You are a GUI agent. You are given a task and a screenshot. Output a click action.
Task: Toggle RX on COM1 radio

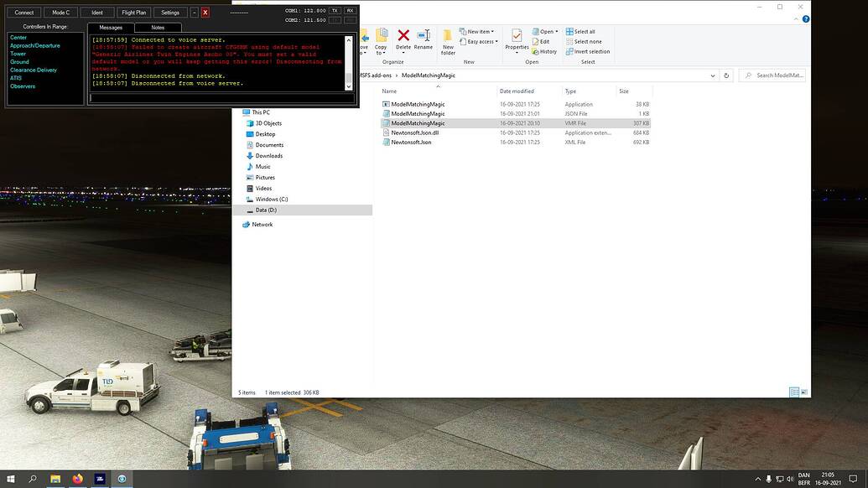pyautogui.click(x=351, y=10)
